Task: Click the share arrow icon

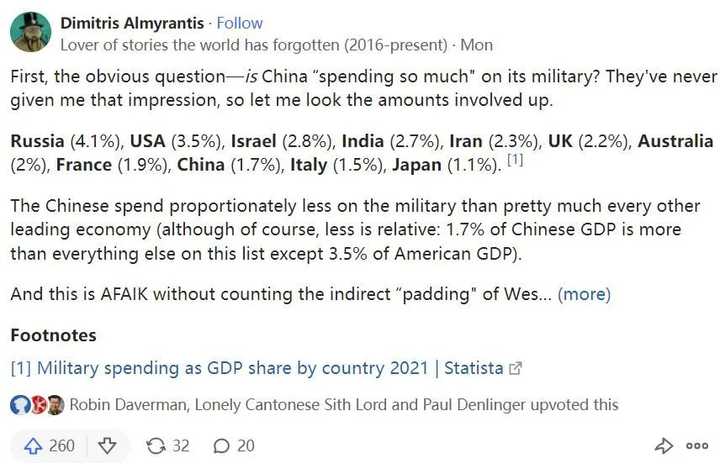Action: tap(664, 446)
